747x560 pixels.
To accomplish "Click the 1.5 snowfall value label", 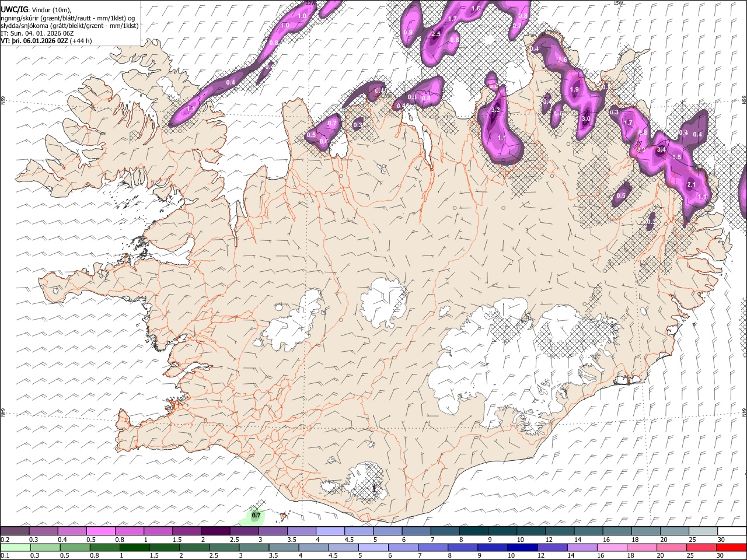I will click(677, 157).
